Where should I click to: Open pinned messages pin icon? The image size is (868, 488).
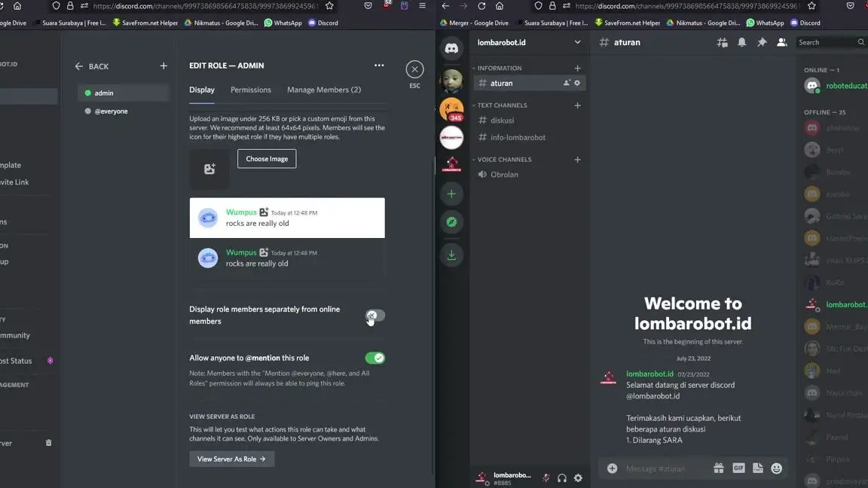(x=762, y=43)
